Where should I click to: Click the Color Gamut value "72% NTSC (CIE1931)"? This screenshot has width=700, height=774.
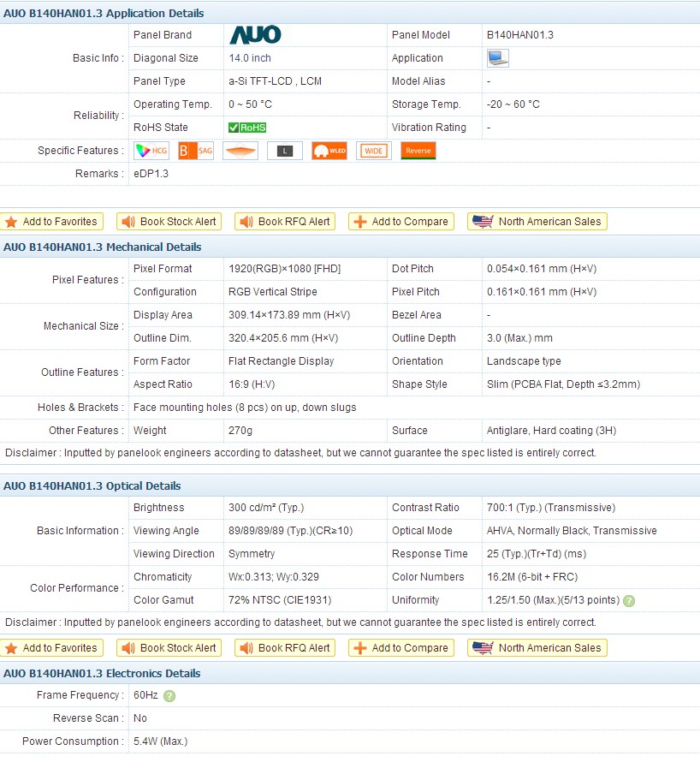280,600
